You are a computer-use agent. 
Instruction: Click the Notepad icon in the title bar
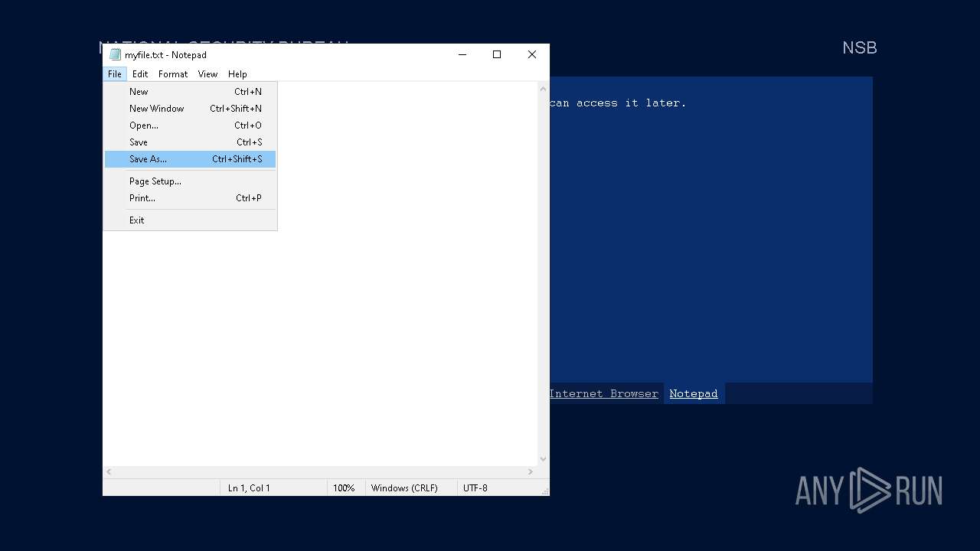(116, 54)
